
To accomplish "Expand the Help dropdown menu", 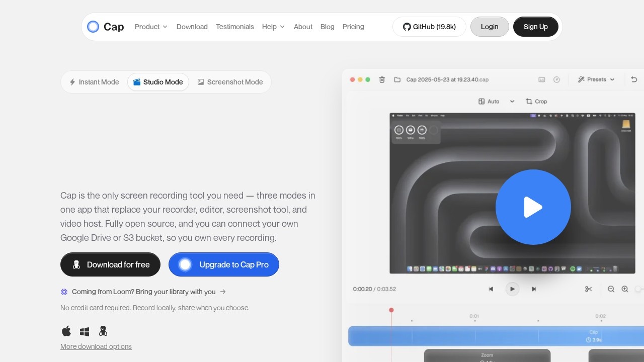I will (273, 27).
